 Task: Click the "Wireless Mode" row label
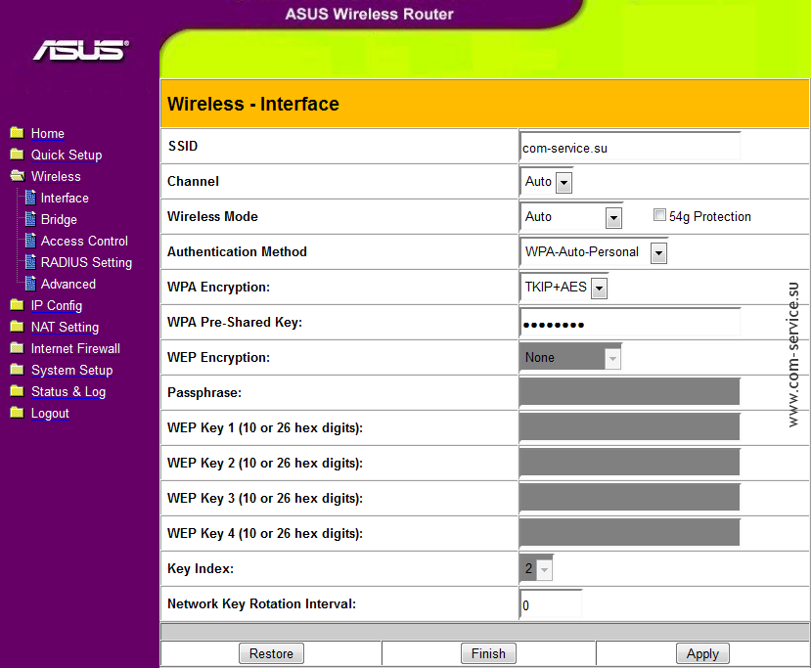click(212, 216)
